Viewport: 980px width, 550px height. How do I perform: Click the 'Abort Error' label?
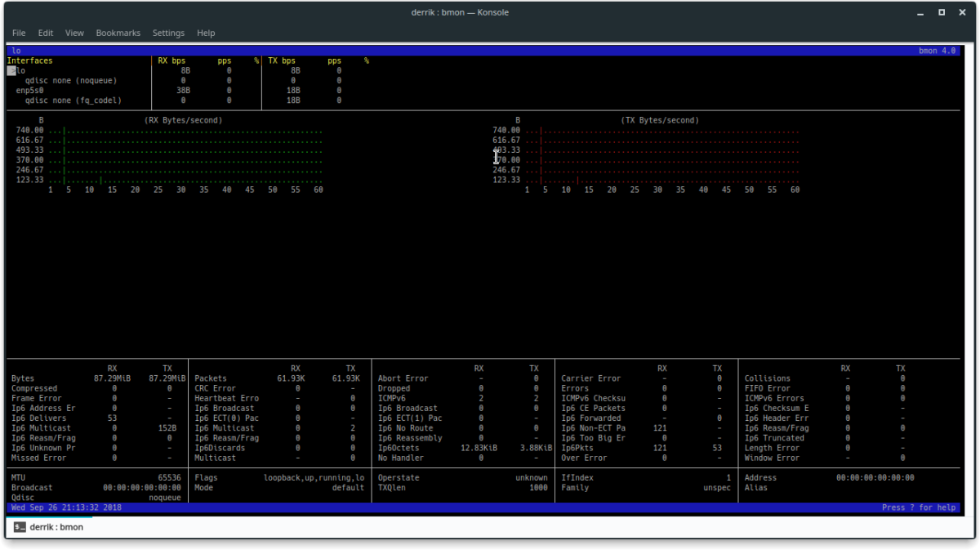coord(403,378)
